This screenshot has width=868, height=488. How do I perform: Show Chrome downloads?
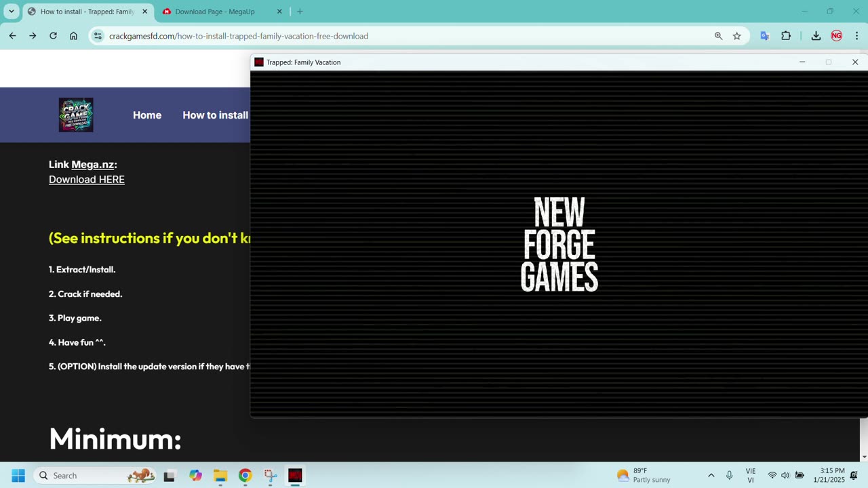(x=816, y=36)
